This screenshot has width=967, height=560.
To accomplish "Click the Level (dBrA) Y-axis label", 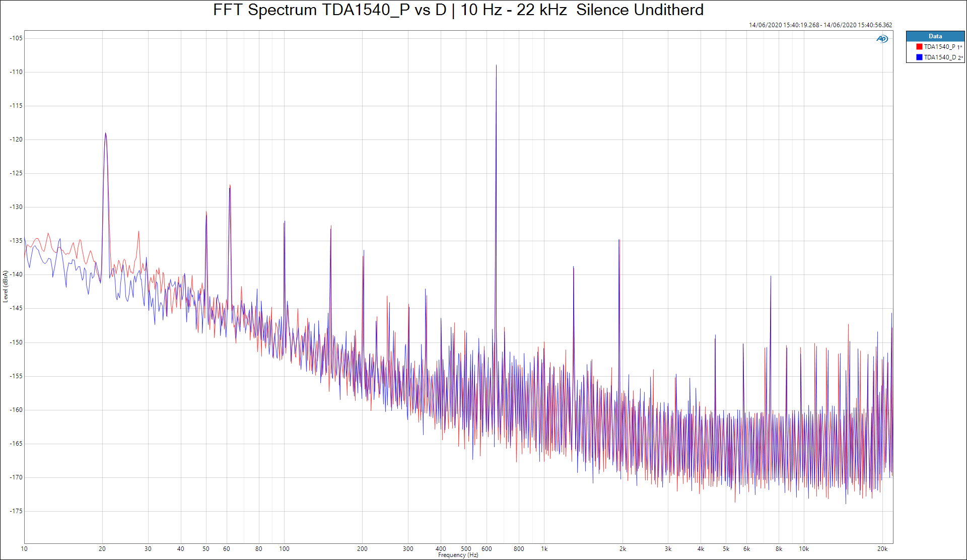I will [x=6, y=286].
